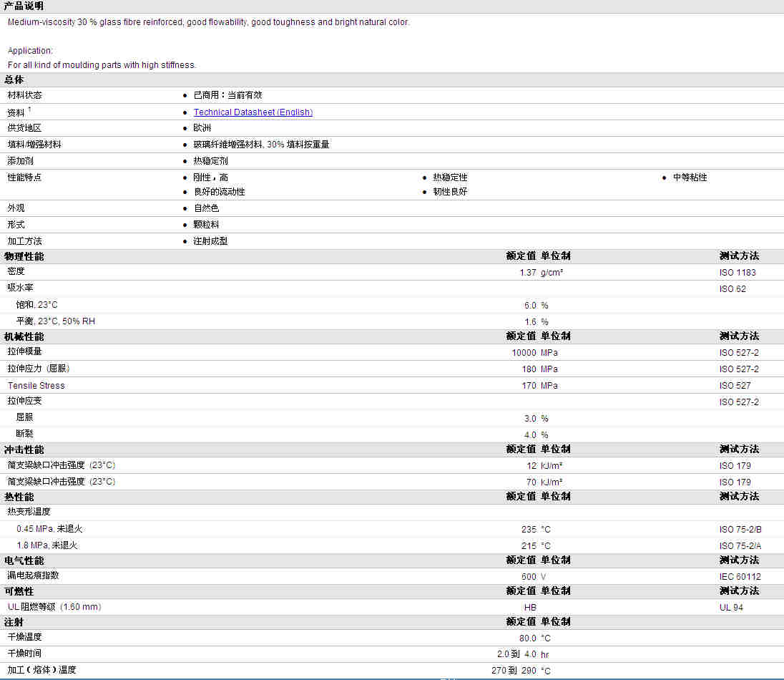
Task: Click the footnote superscript beside 资料
Action: pyautogui.click(x=29, y=109)
